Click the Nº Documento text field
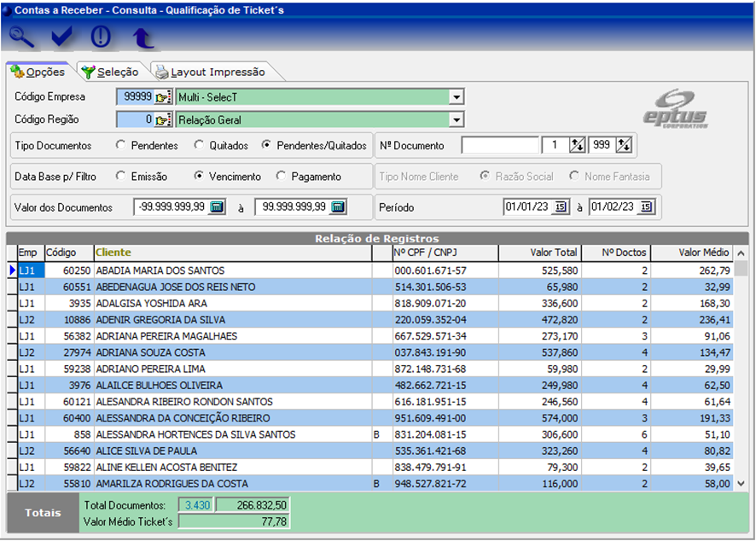This screenshot has height=541, width=756. (x=500, y=145)
